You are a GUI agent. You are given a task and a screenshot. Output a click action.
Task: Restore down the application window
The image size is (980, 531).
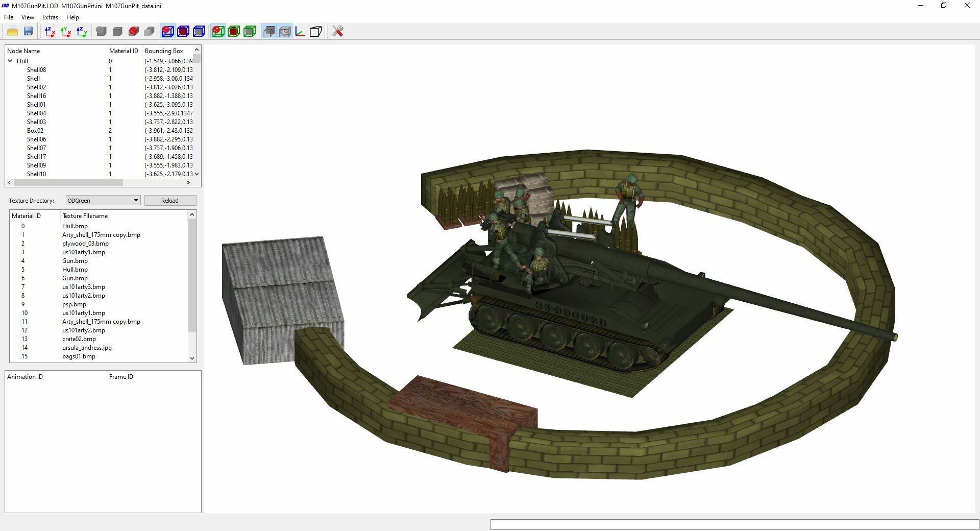click(x=944, y=6)
